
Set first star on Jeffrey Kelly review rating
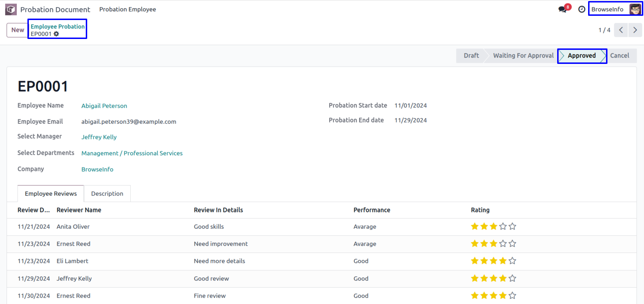[x=475, y=278]
